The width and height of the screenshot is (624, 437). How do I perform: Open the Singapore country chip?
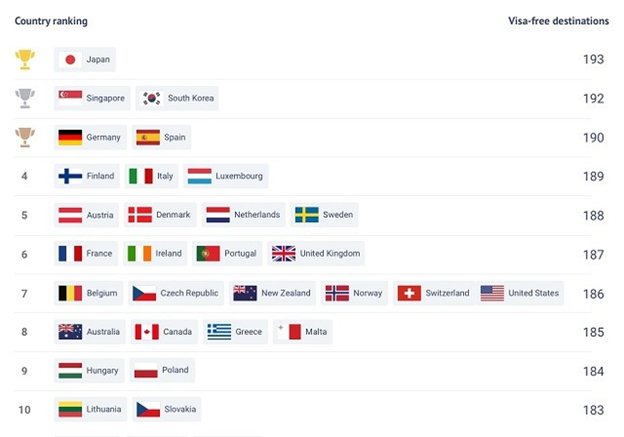click(92, 98)
